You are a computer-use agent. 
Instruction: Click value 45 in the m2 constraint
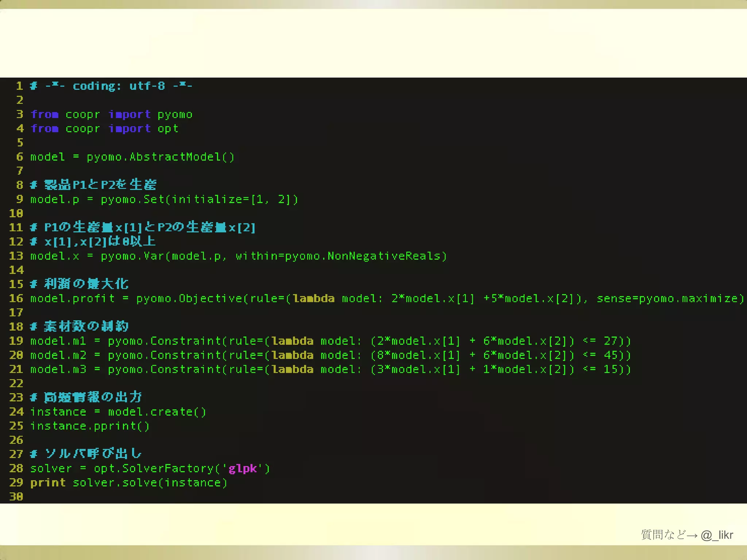click(611, 355)
